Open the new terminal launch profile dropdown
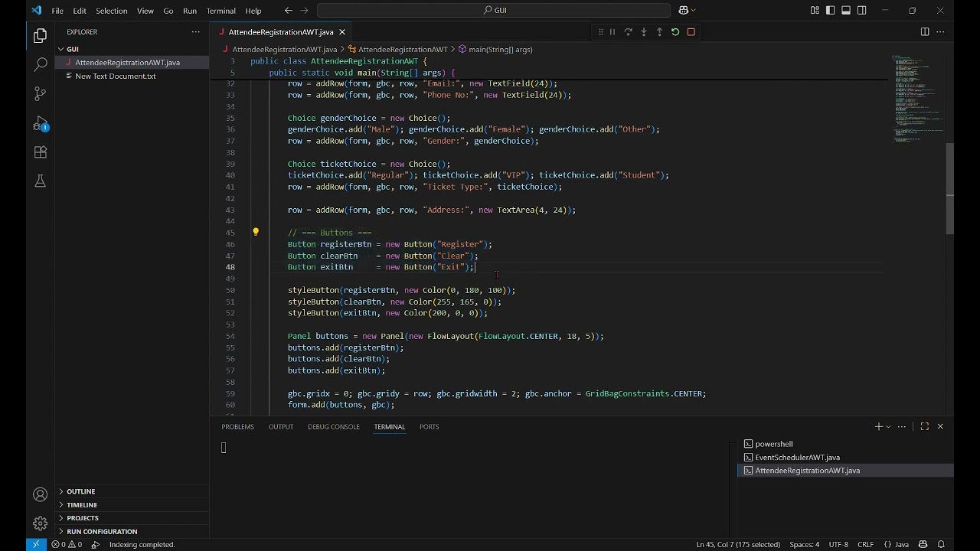The height and width of the screenshot is (551, 980). (888, 426)
